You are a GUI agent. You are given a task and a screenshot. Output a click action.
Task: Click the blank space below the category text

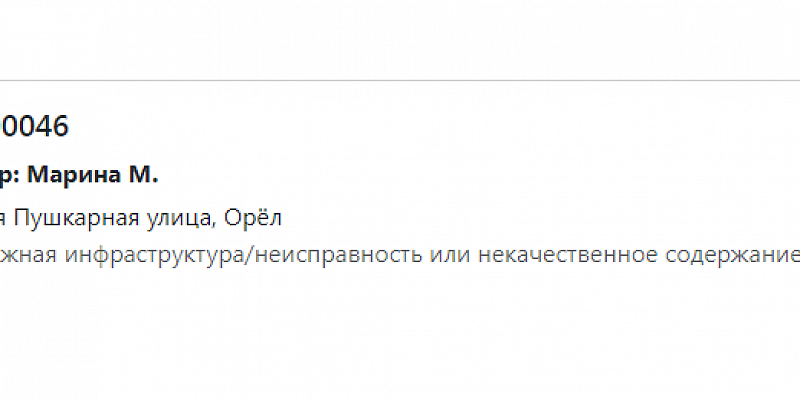(400, 330)
